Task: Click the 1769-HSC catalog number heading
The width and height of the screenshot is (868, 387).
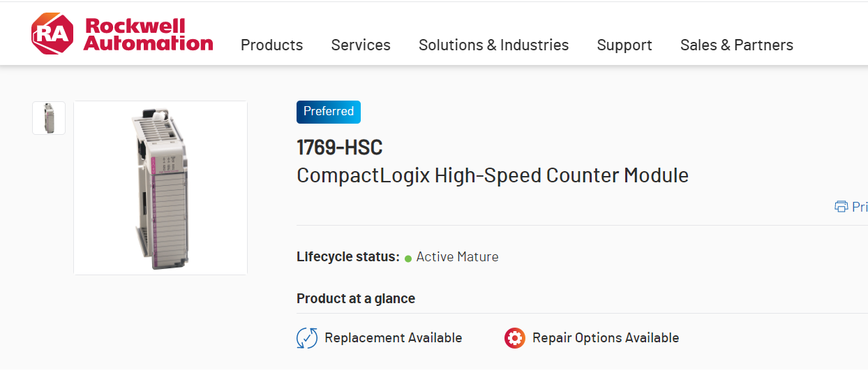Action: (x=340, y=148)
